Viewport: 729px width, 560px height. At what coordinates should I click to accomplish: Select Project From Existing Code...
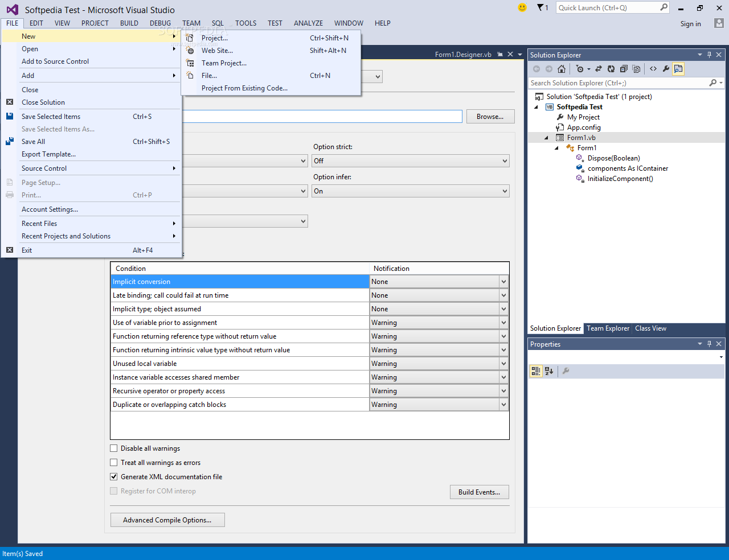click(x=271, y=88)
